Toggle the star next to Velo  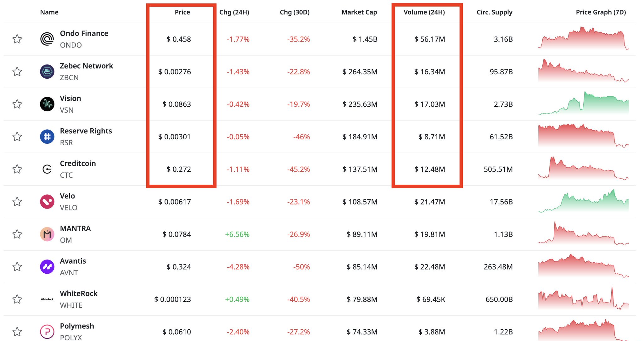(x=17, y=202)
